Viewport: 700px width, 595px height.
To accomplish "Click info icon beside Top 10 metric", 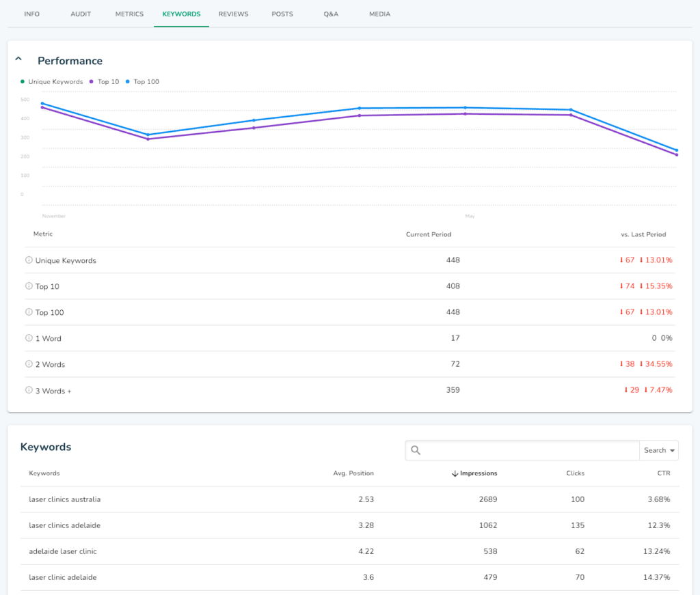I will pyautogui.click(x=29, y=286).
